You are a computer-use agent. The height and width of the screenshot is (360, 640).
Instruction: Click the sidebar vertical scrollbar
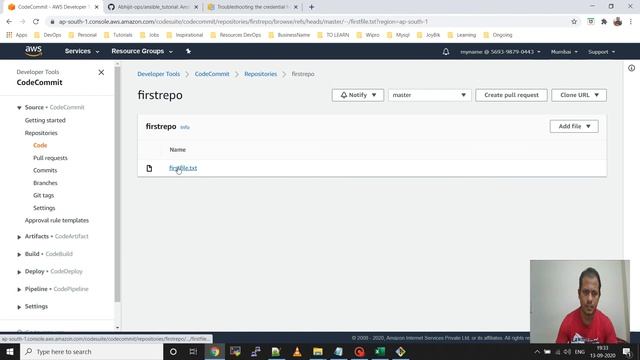point(118,184)
